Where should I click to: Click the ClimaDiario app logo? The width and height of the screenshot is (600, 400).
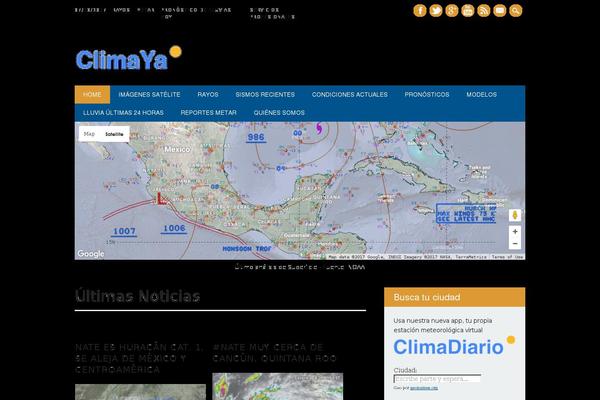pos(454,346)
